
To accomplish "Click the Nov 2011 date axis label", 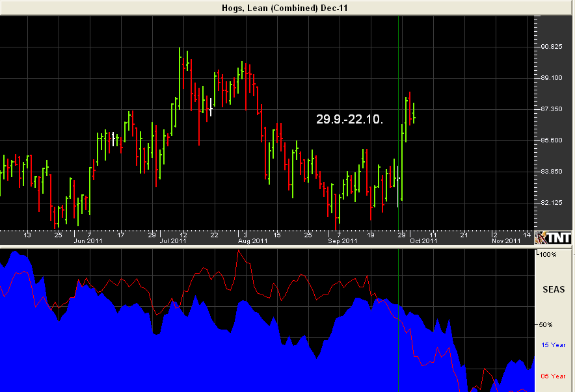I will point(506,241).
